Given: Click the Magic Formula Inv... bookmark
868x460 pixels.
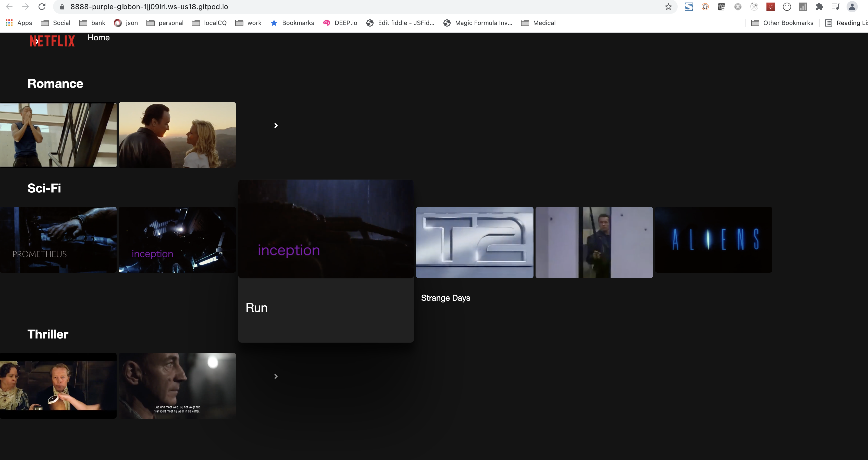Looking at the screenshot, I should [478, 23].
